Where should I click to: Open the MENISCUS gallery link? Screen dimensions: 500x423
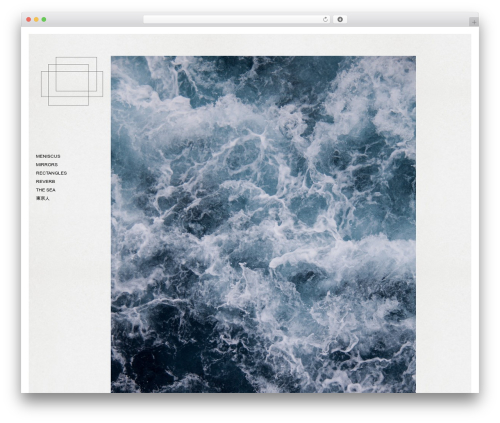(x=48, y=156)
